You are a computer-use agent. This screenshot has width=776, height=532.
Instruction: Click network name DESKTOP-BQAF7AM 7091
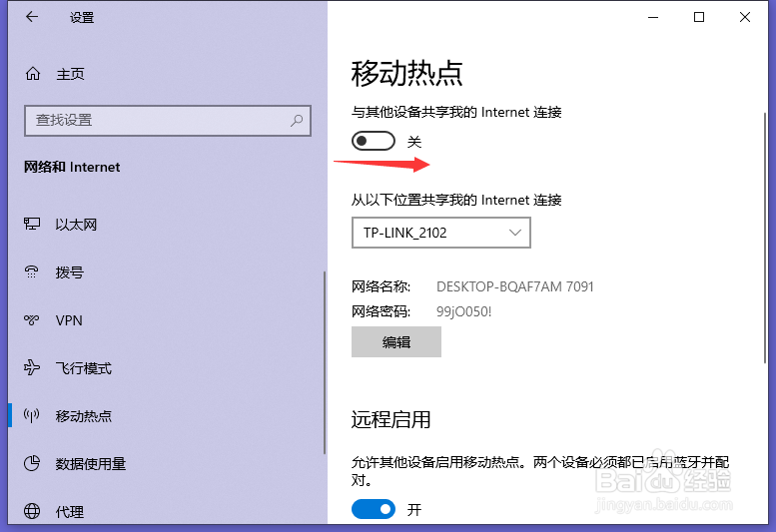click(514, 286)
